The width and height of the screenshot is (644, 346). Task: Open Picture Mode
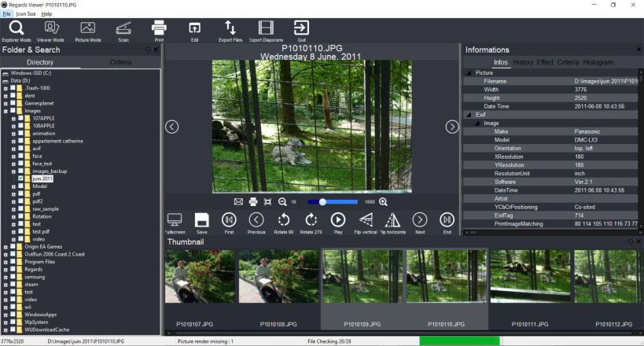[88, 31]
